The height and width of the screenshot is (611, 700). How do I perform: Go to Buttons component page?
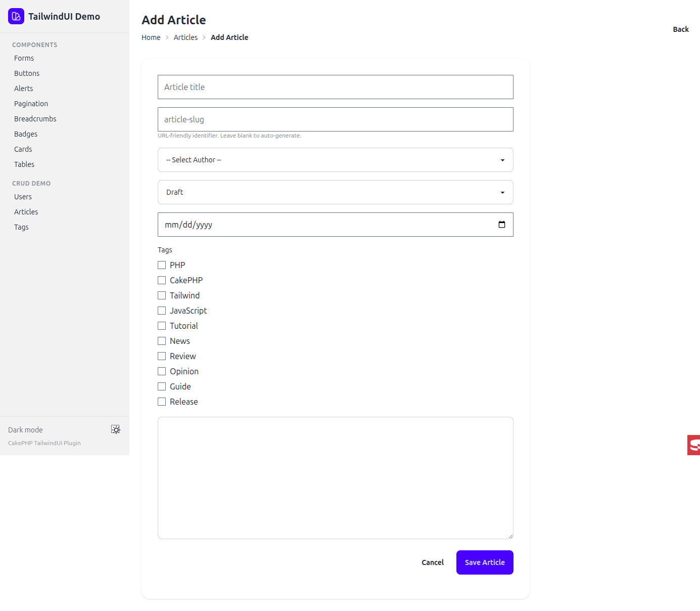point(27,73)
